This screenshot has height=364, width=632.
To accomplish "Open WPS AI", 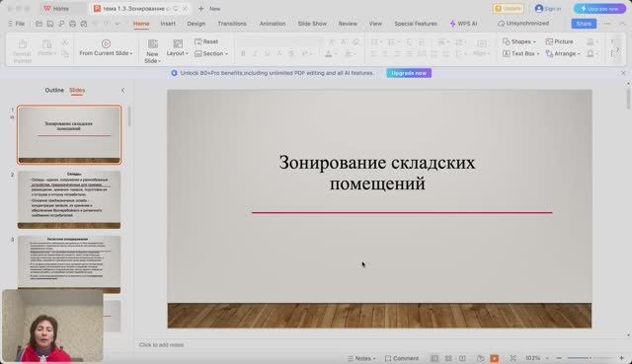I will [x=463, y=24].
